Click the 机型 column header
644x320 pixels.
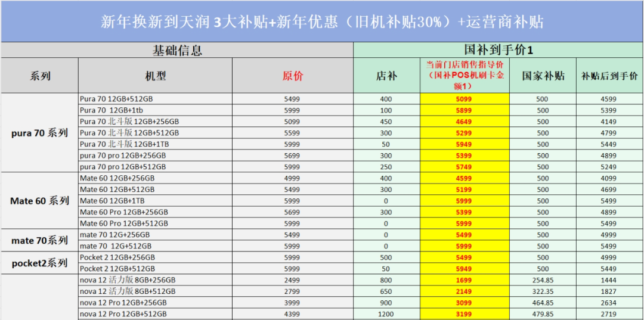[x=155, y=76]
